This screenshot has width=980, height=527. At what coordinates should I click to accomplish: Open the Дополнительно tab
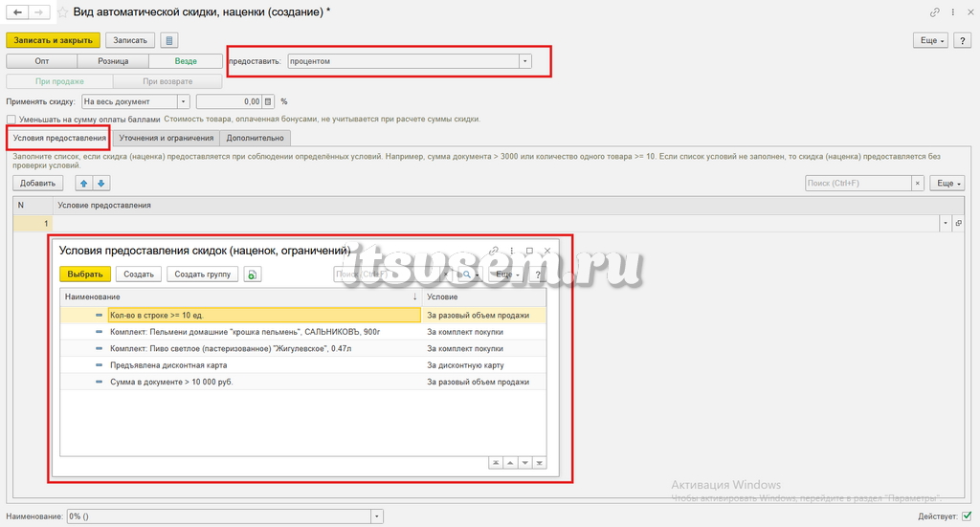[x=255, y=138]
